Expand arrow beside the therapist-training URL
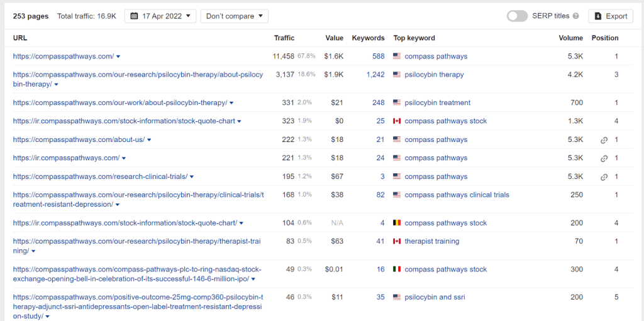Image resolution: width=644 pixels, height=321 pixels. click(33, 251)
